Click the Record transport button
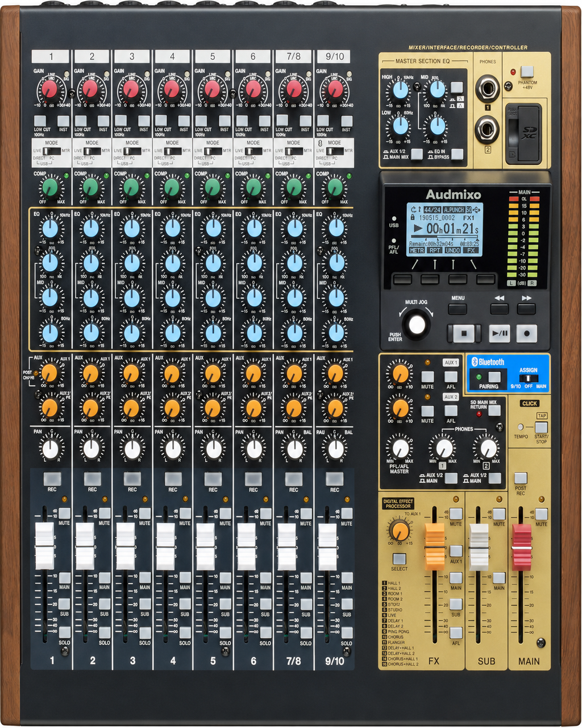The width and height of the screenshot is (582, 728). coord(527,333)
